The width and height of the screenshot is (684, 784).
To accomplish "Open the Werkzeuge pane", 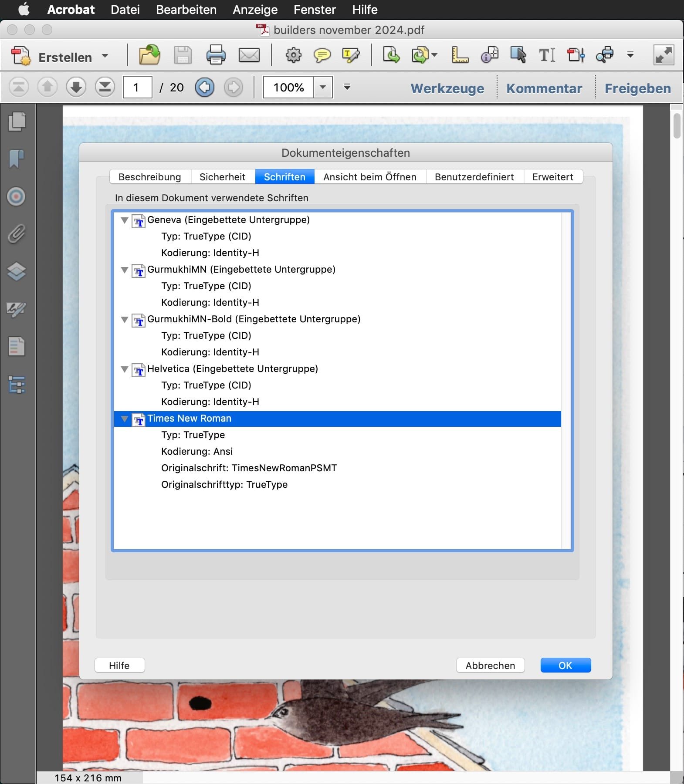I will pyautogui.click(x=447, y=88).
